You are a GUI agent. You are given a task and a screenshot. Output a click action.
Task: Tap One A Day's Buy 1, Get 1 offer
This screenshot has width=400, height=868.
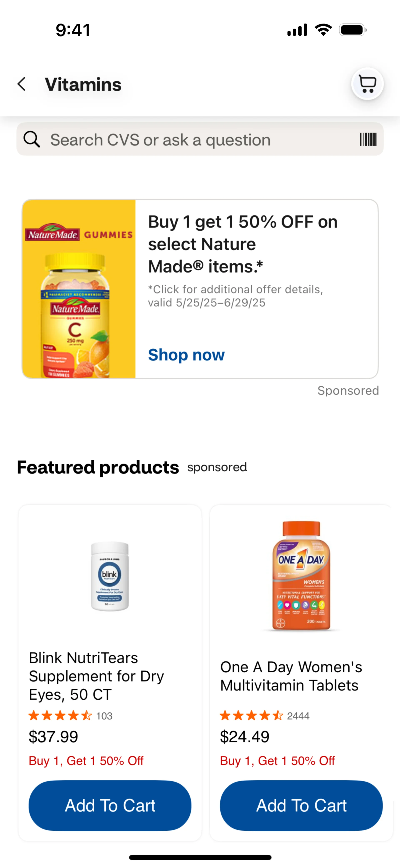click(277, 761)
